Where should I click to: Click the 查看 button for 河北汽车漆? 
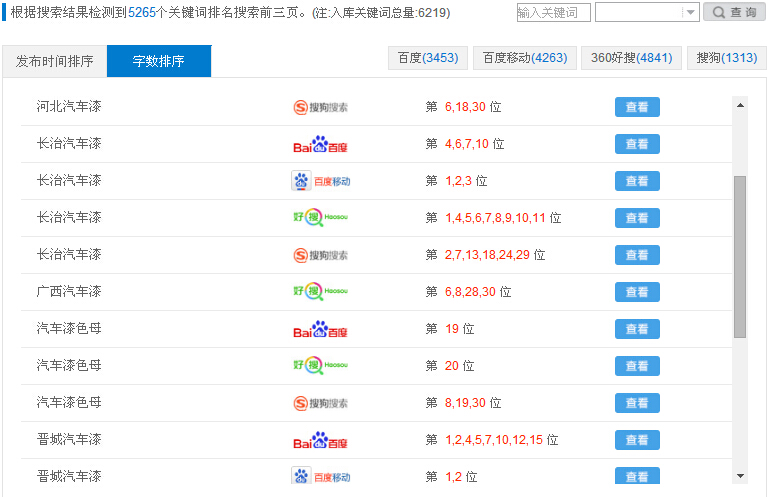pos(637,107)
